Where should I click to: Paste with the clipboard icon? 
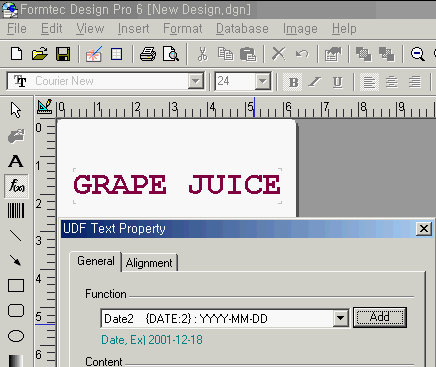(248, 54)
